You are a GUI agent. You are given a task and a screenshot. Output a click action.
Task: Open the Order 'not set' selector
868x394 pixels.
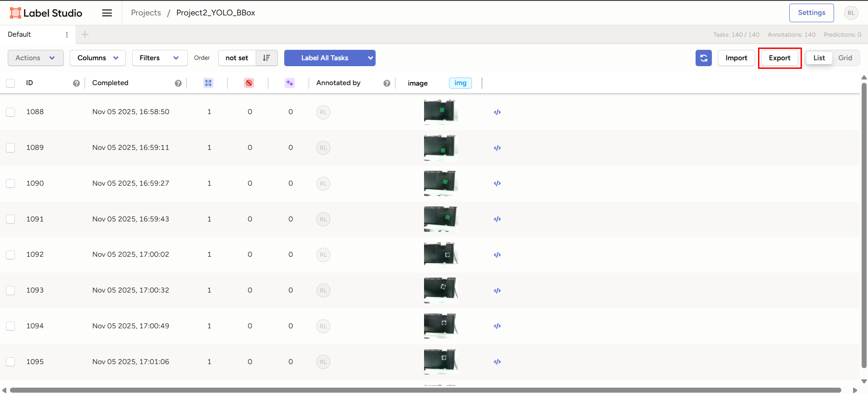tap(237, 58)
